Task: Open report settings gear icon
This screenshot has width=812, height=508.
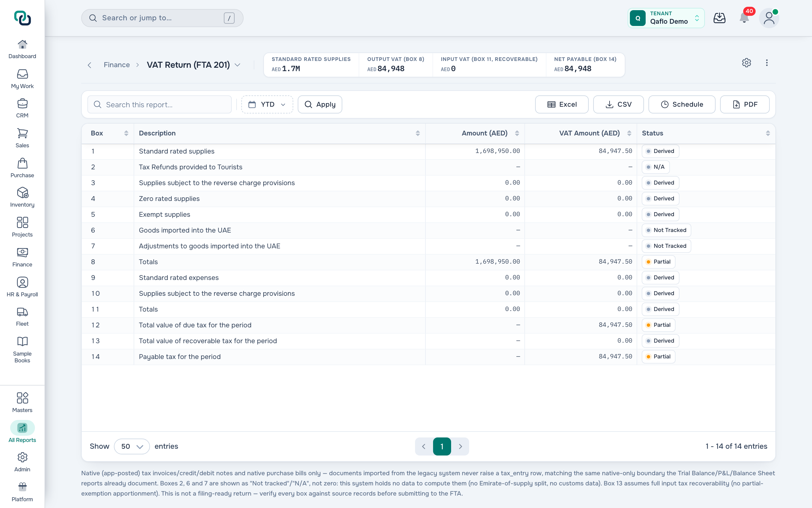Action: pyautogui.click(x=746, y=63)
